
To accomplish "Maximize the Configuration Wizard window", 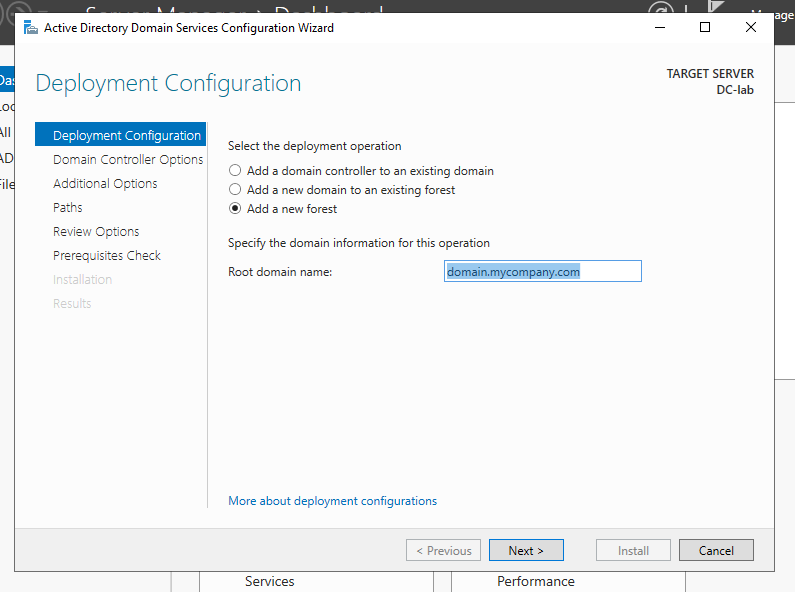I will click(705, 28).
